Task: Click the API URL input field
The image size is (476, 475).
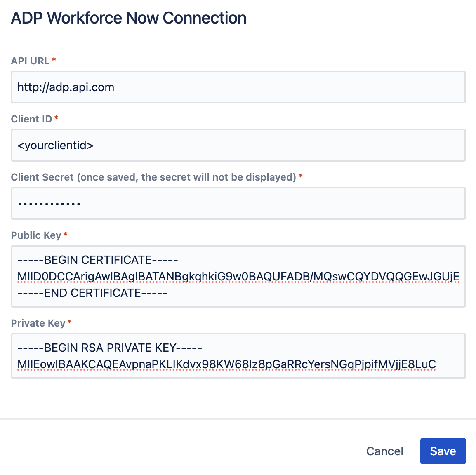Action: [x=238, y=87]
